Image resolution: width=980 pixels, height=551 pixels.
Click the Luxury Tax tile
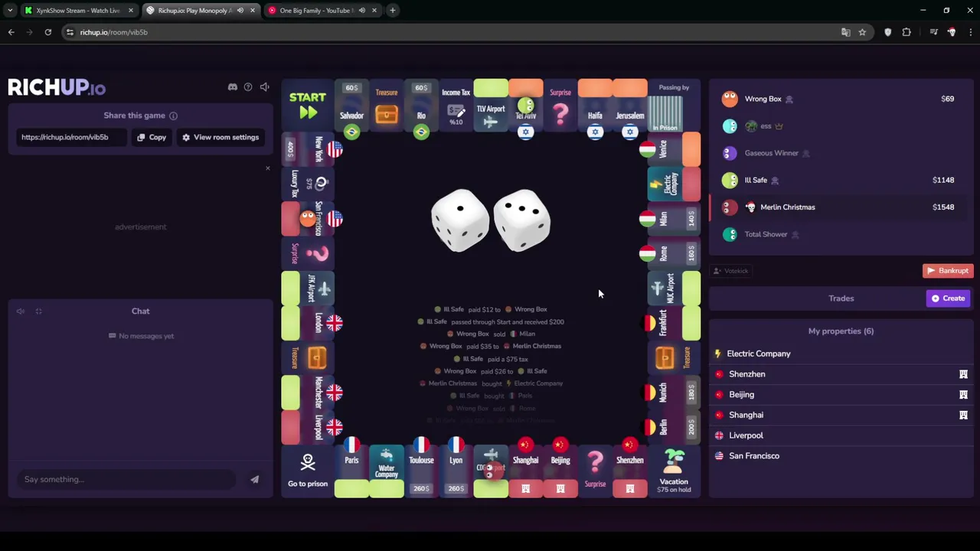click(308, 184)
